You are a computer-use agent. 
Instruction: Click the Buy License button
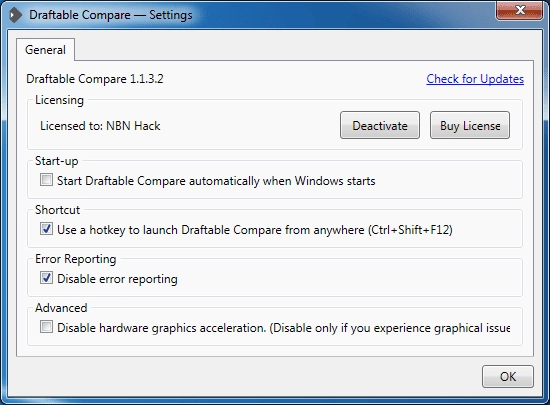point(470,125)
